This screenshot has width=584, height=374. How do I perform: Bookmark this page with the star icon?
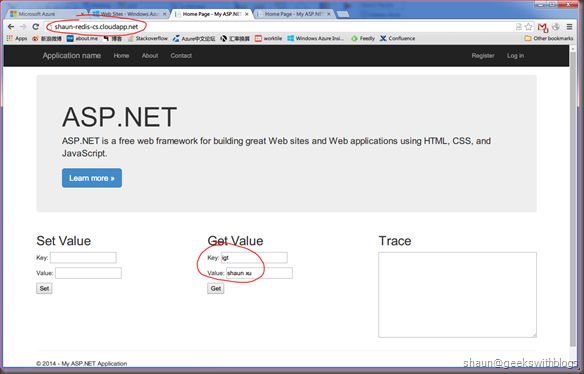[x=529, y=27]
